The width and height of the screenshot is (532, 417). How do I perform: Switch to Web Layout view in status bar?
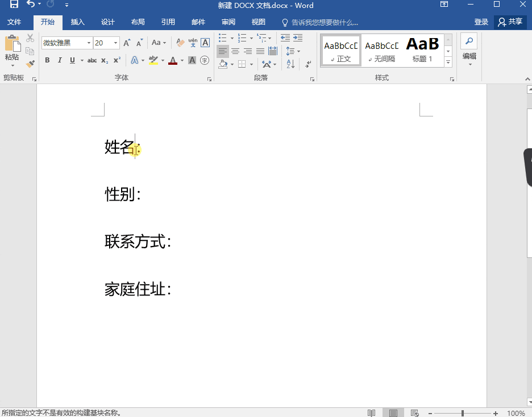(x=414, y=413)
